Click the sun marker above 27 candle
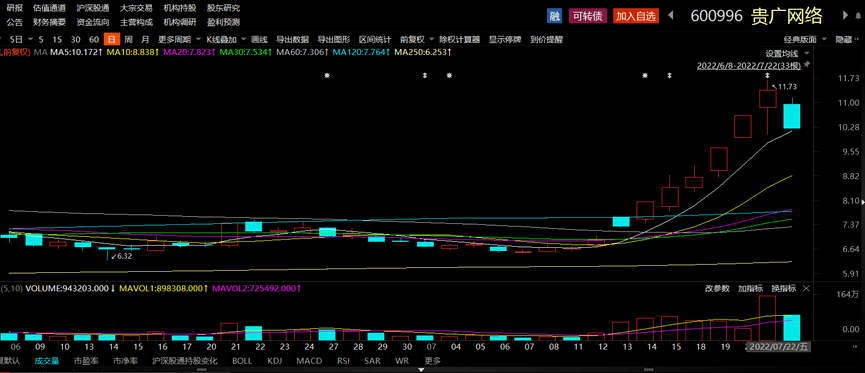Screen dimensions: 865x373 (327, 75)
